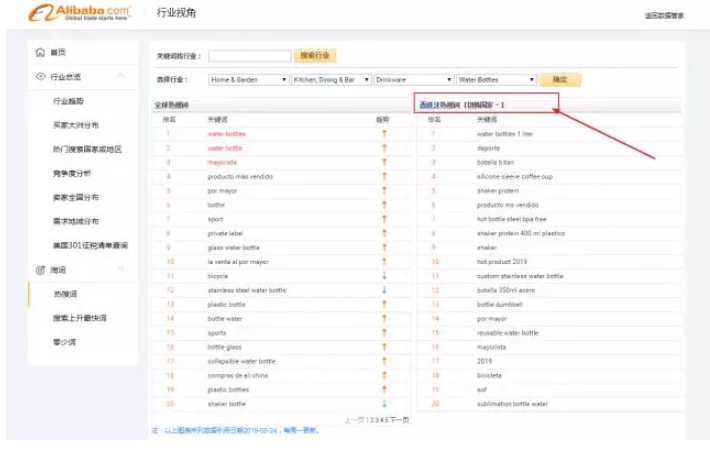
Task: Click the 'sublimation bottle water' keyword
Action: (512, 404)
